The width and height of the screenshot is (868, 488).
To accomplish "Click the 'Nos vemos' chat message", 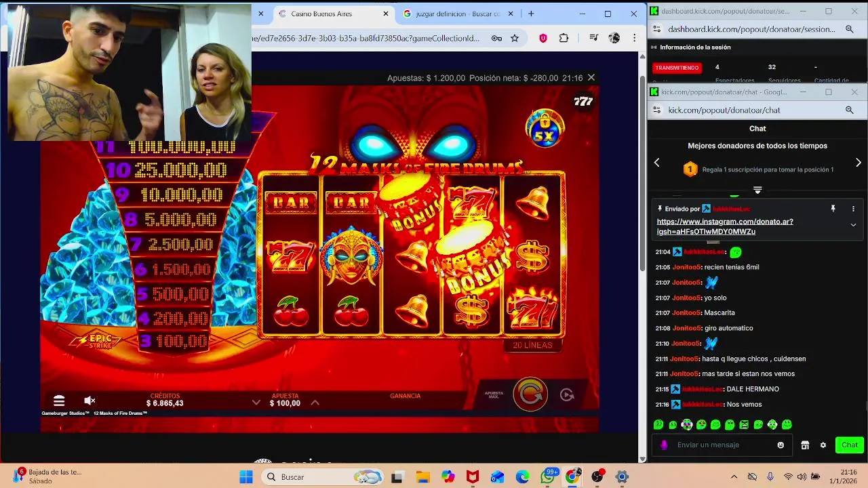I will (744, 405).
